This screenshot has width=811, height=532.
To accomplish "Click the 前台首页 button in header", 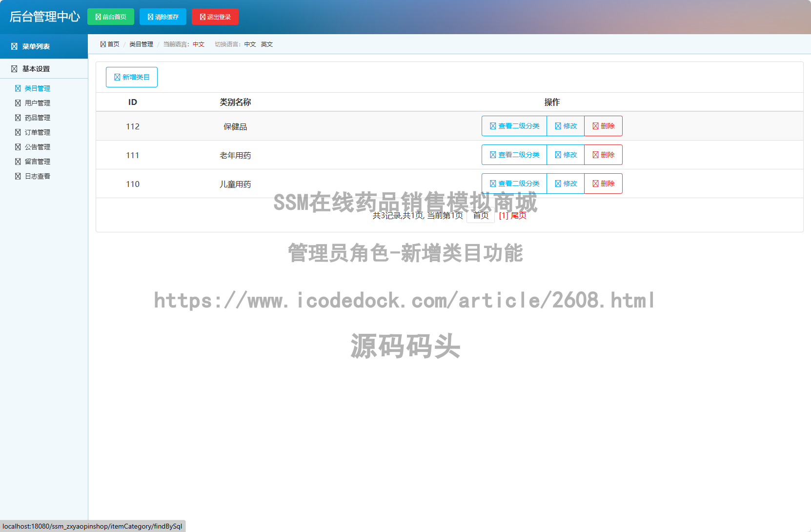I will pos(111,17).
